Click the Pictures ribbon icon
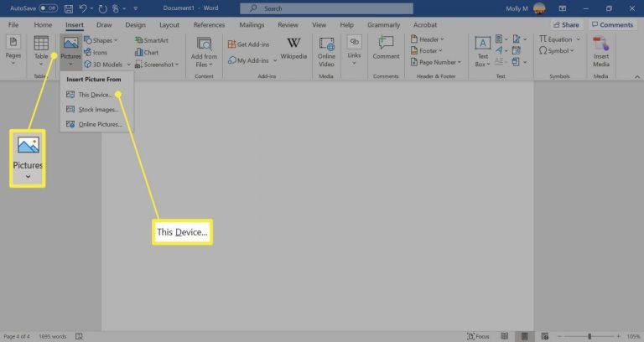This screenshot has width=644, height=342. click(70, 52)
